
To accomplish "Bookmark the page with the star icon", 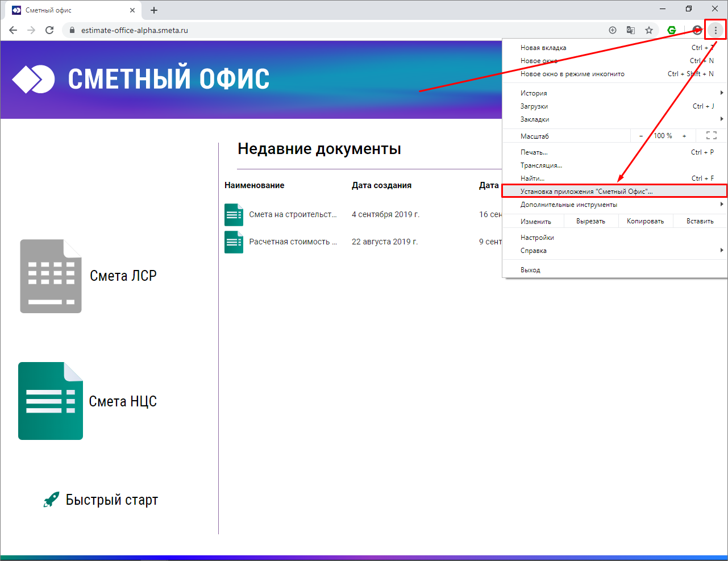I will click(x=649, y=30).
